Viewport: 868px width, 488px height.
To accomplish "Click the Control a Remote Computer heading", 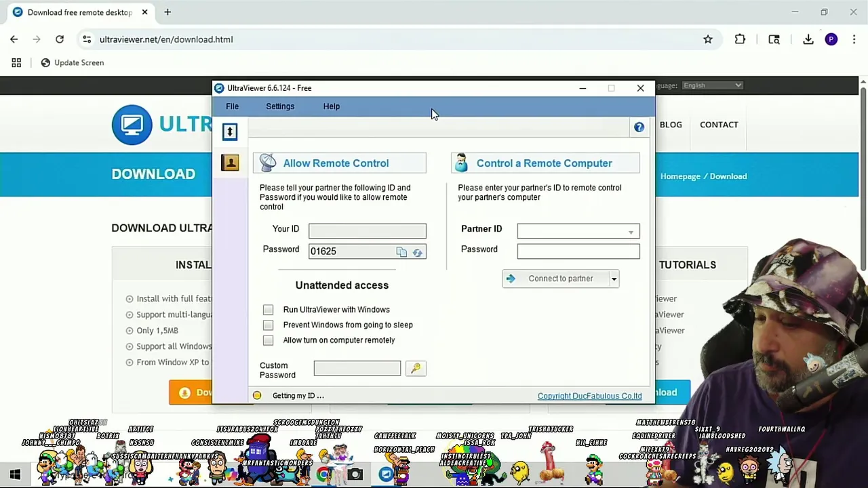I will [x=544, y=163].
